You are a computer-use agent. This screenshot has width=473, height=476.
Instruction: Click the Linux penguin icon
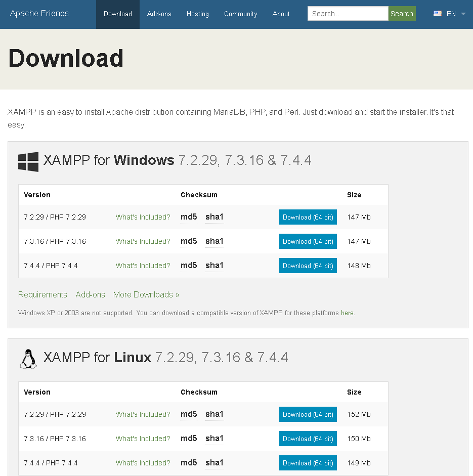[x=28, y=359]
